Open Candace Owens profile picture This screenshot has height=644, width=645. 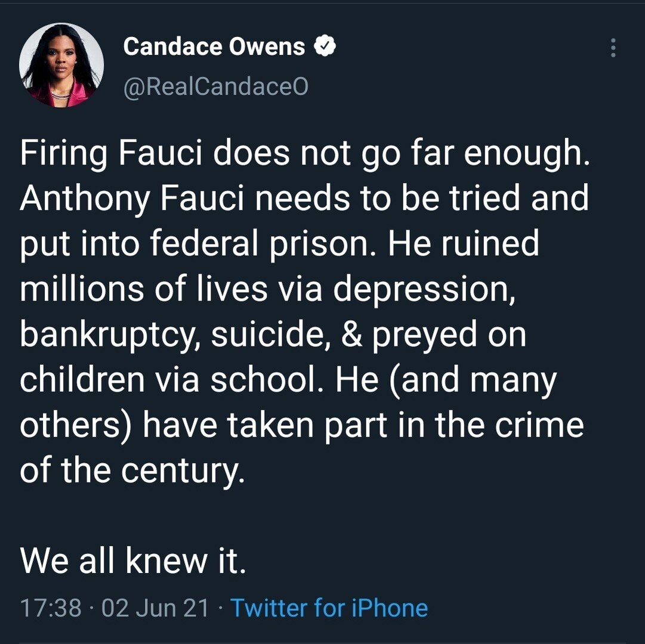tap(61, 64)
